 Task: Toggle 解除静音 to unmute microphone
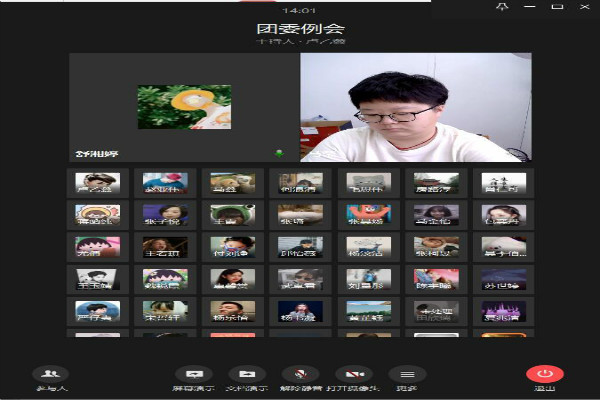coord(300,376)
